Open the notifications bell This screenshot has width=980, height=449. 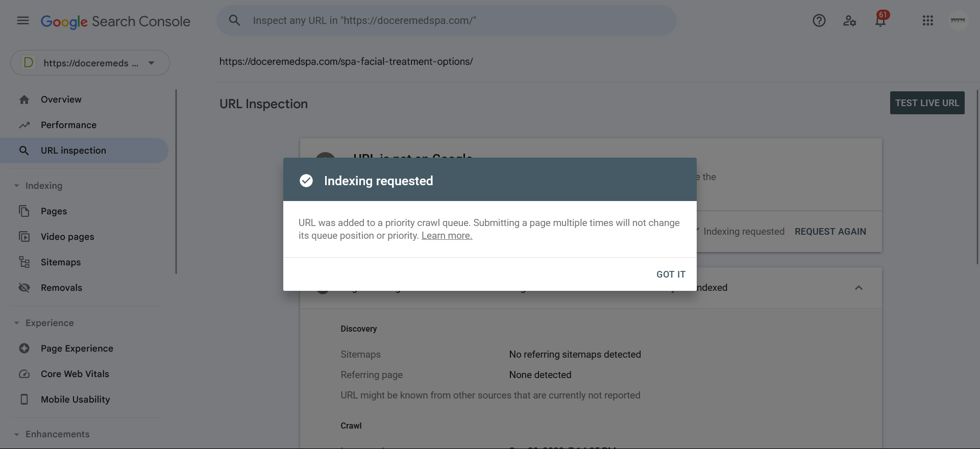click(880, 20)
